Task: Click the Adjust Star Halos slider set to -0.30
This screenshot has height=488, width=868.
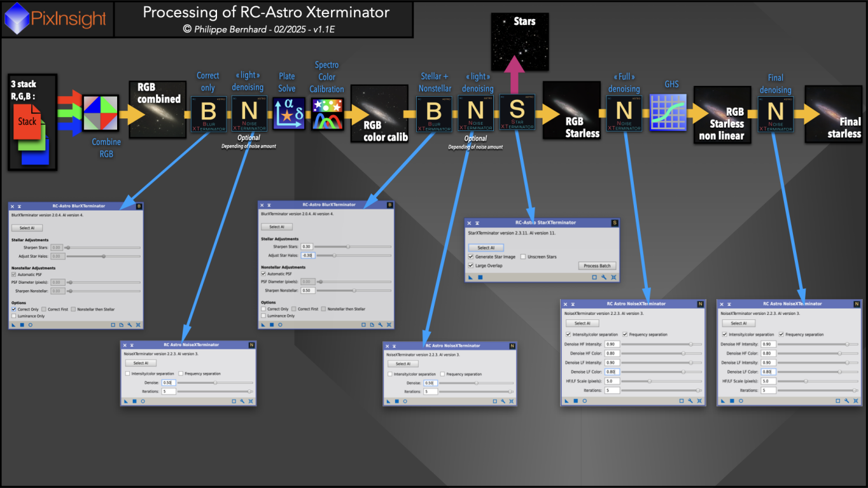Action: (x=353, y=255)
